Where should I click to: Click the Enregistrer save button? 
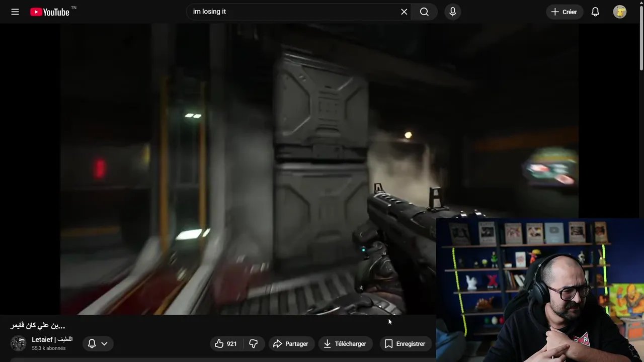point(406,344)
